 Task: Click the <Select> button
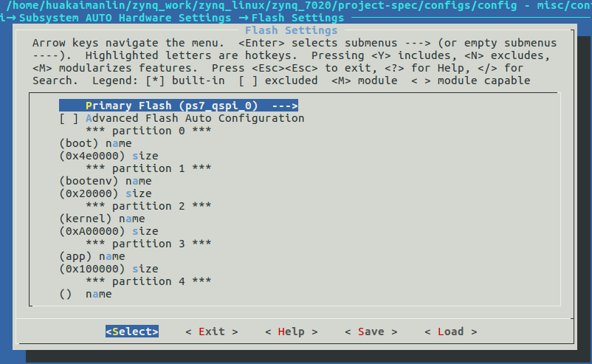132,332
